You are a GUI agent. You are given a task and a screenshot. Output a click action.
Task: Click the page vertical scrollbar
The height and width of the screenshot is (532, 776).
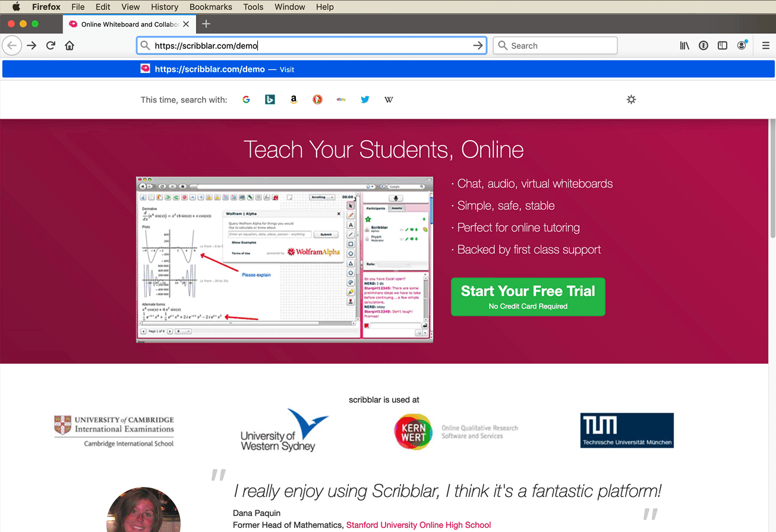point(772,178)
